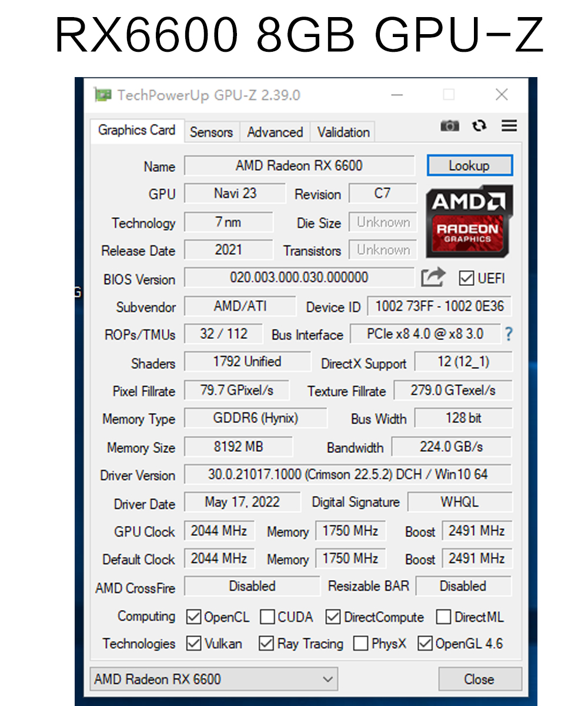Click the BIOS Version text field

(x=300, y=277)
